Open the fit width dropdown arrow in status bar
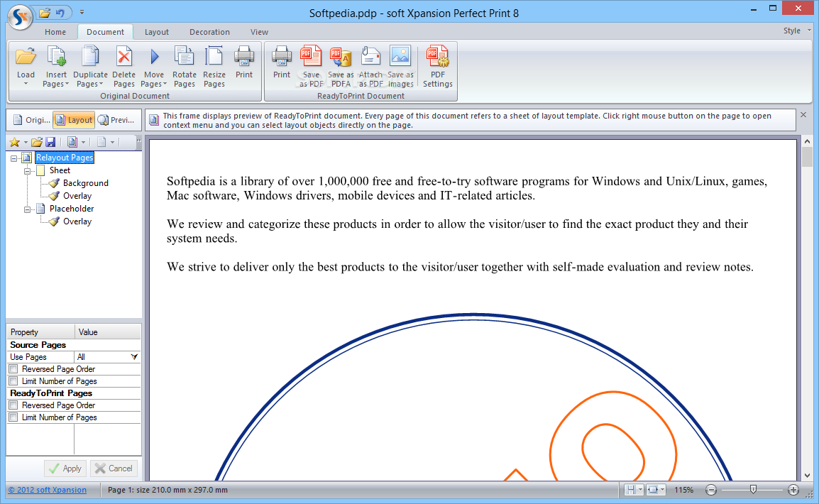The image size is (819, 504). tap(662, 490)
